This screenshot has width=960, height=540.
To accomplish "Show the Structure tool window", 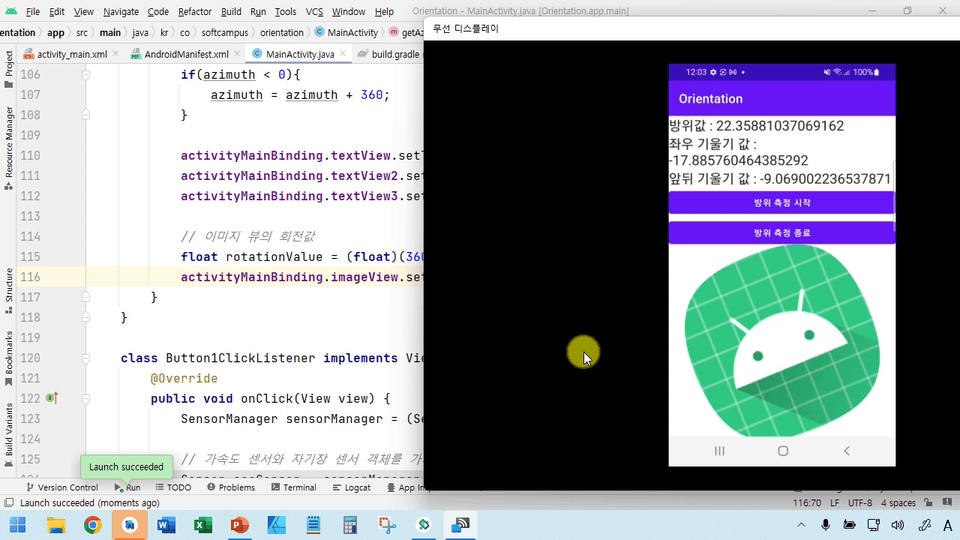I will 9,290.
